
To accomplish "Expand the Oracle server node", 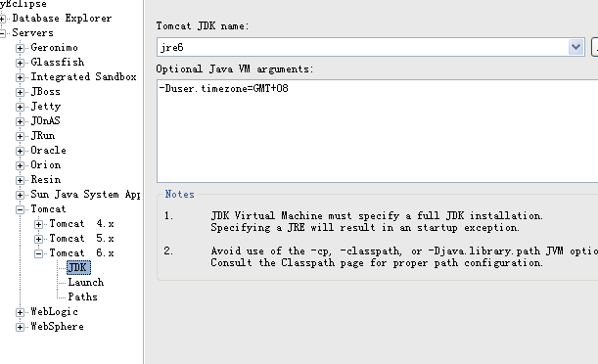I will coord(20,151).
